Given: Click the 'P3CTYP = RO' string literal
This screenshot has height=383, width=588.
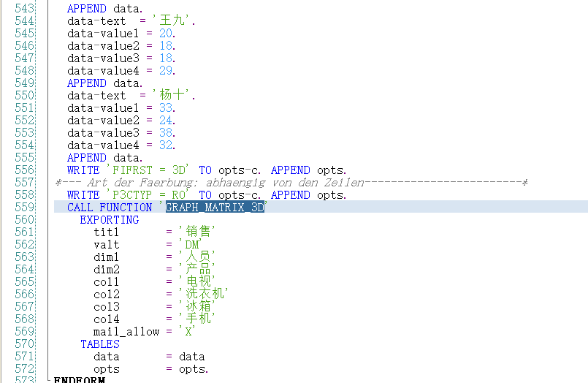Looking at the screenshot, I should click(147, 194).
